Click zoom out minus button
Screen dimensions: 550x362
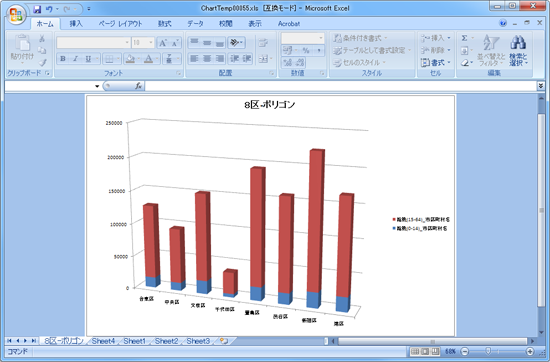click(x=464, y=351)
